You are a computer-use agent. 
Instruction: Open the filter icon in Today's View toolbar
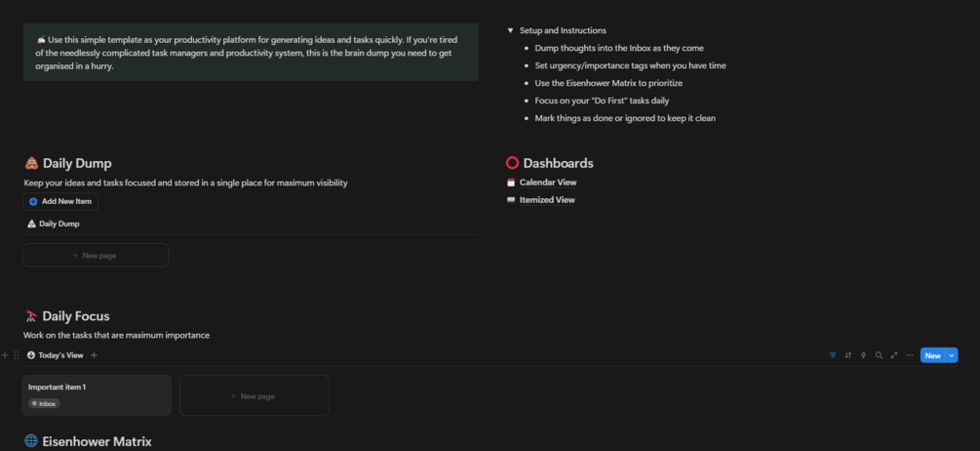(833, 355)
